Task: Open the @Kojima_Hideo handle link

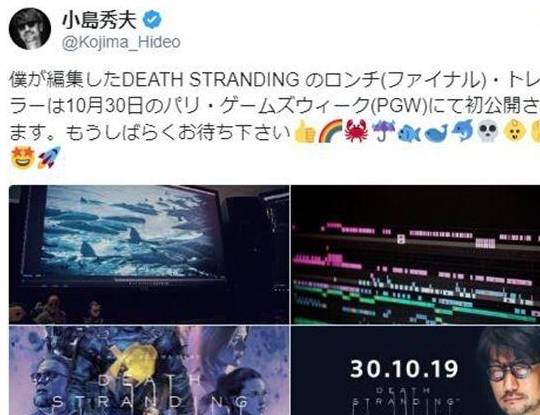Action: [x=121, y=43]
